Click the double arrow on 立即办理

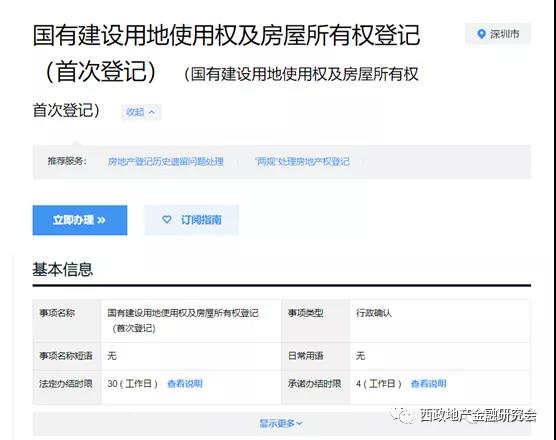click(101, 220)
